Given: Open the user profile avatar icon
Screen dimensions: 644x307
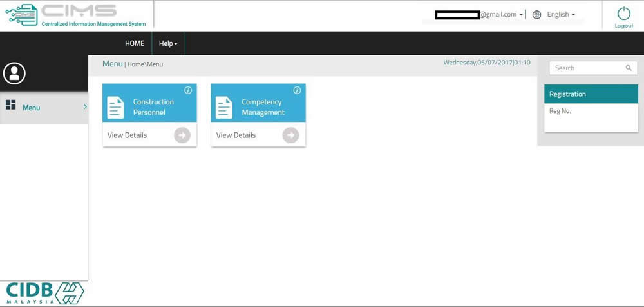Looking at the screenshot, I should point(14,74).
